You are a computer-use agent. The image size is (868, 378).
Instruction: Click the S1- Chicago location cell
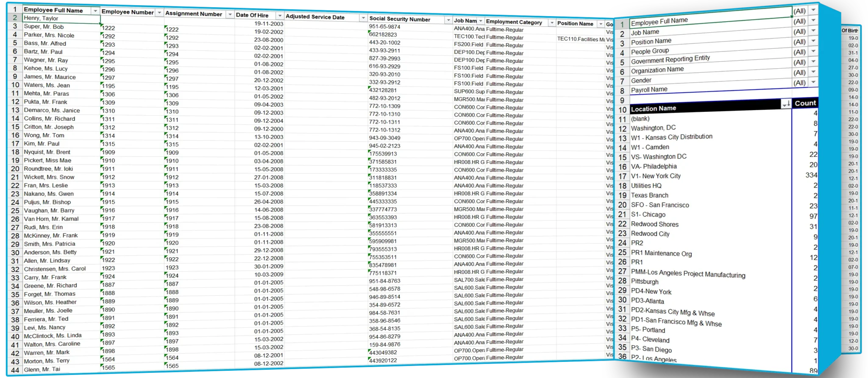coord(648,214)
